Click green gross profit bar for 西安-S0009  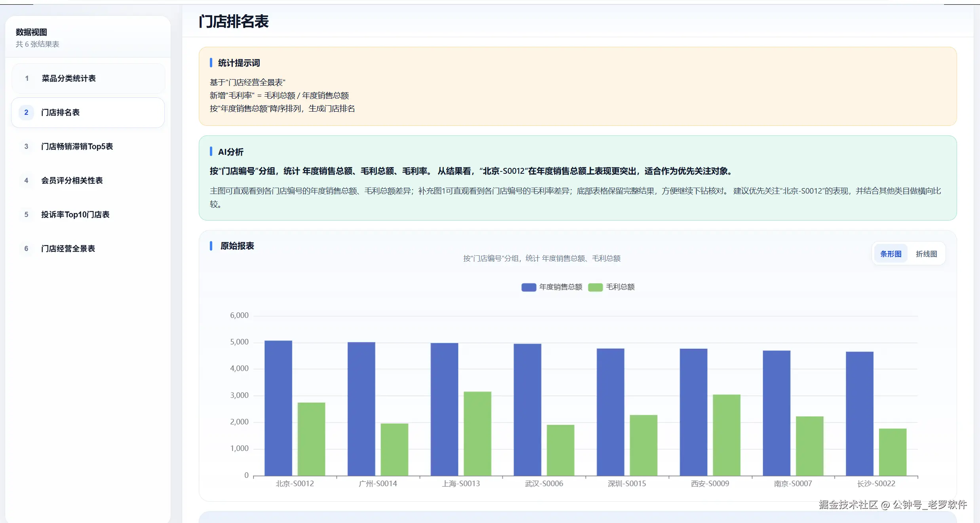tap(727, 435)
